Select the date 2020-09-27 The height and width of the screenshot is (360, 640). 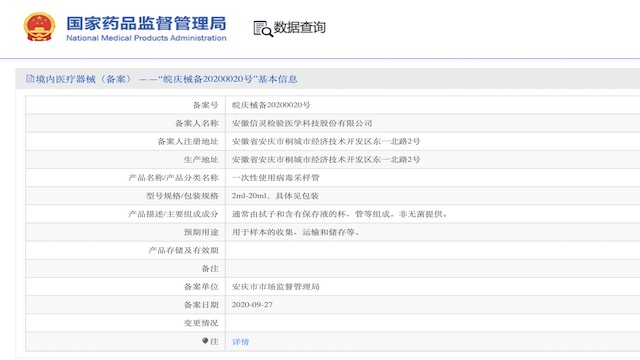252,305
